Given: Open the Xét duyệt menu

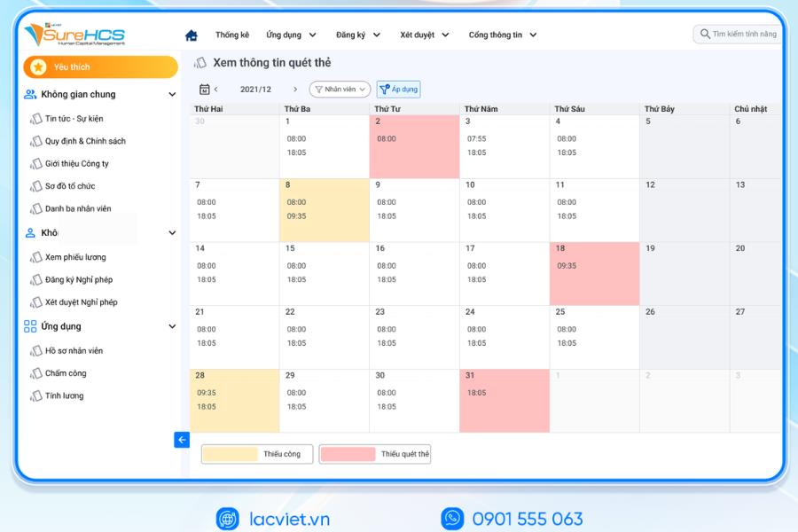Looking at the screenshot, I should (424, 35).
